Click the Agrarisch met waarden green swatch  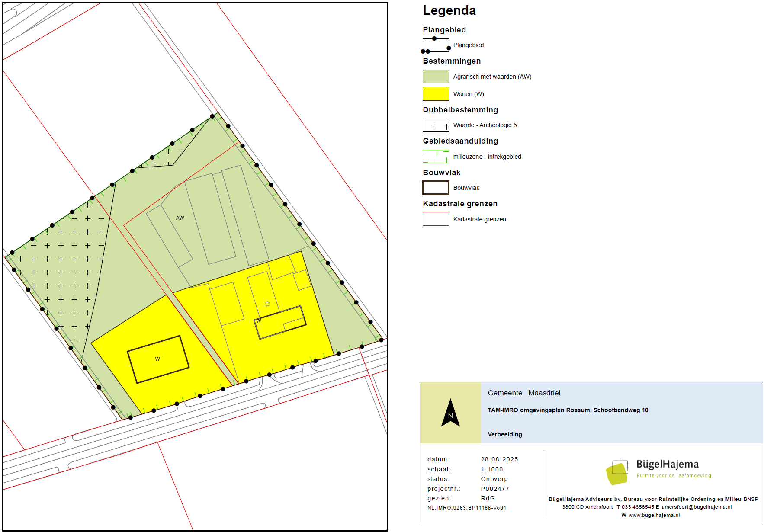click(436, 77)
